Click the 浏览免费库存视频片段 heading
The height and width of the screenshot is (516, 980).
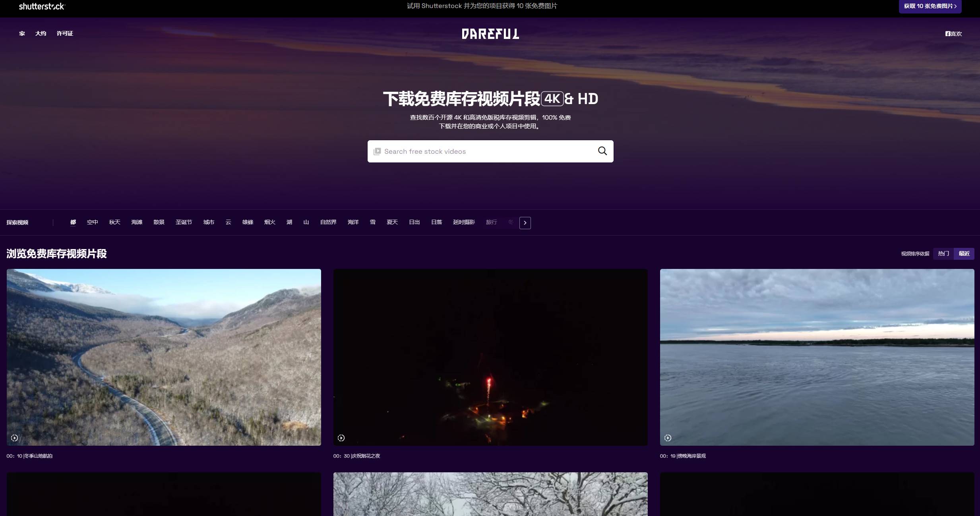(57, 253)
